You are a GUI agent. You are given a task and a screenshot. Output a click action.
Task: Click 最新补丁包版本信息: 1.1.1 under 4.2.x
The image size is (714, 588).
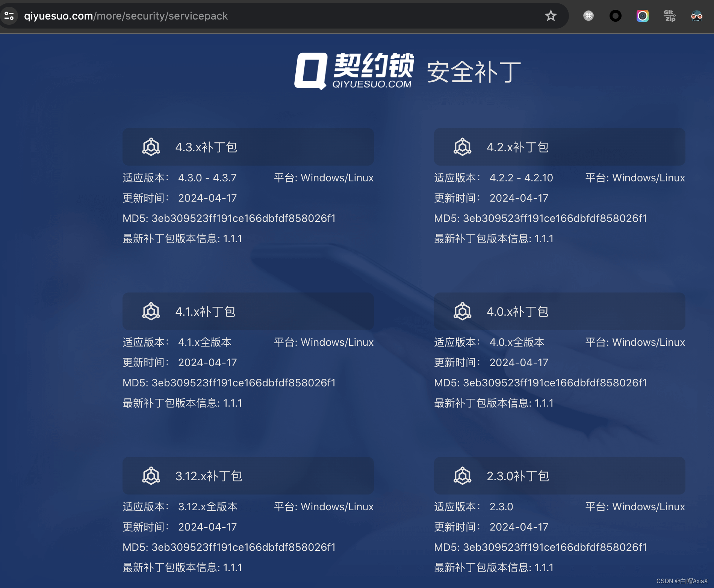[x=494, y=238]
